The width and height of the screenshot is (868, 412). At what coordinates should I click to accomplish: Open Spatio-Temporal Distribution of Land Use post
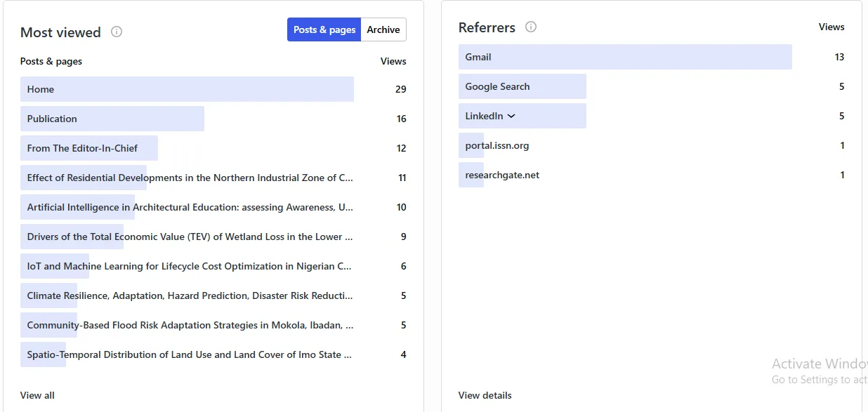pos(213,354)
